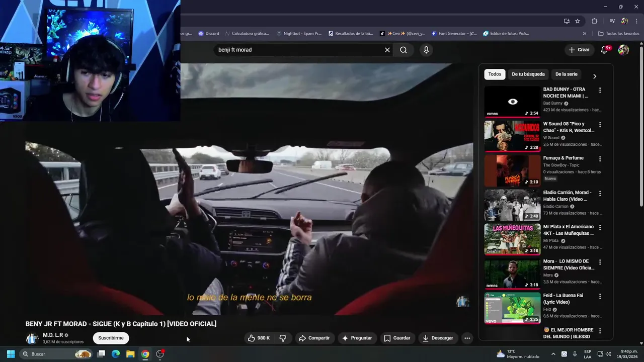The image size is (644, 362).
Task: Open options for Habla Claro video
Action: (x=600, y=194)
